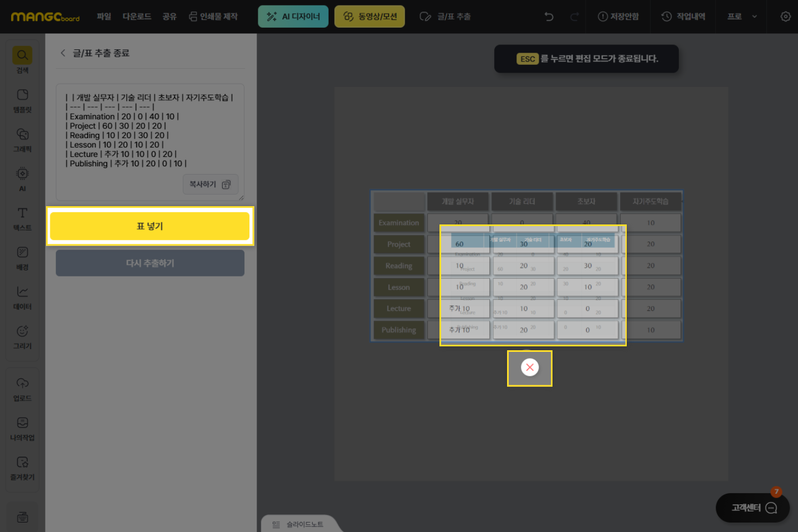798x532 pixels.
Task: Open the settings gear icon
Action: pos(785,17)
